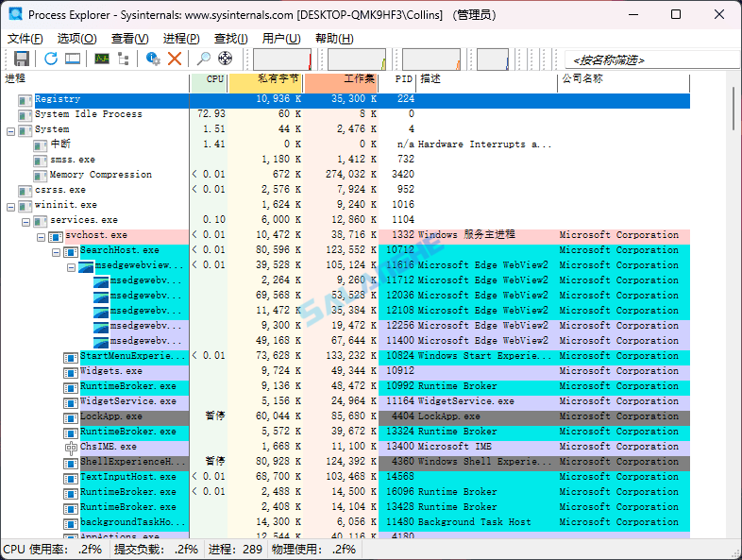Open the 查看(V) menu
Viewport: 742px width, 560px height.
[129, 39]
